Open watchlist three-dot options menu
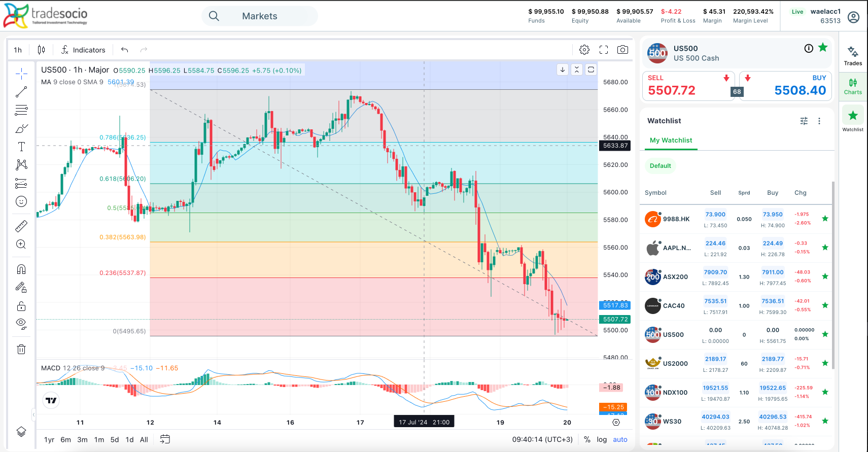Viewport: 868px width, 452px height. coord(819,121)
